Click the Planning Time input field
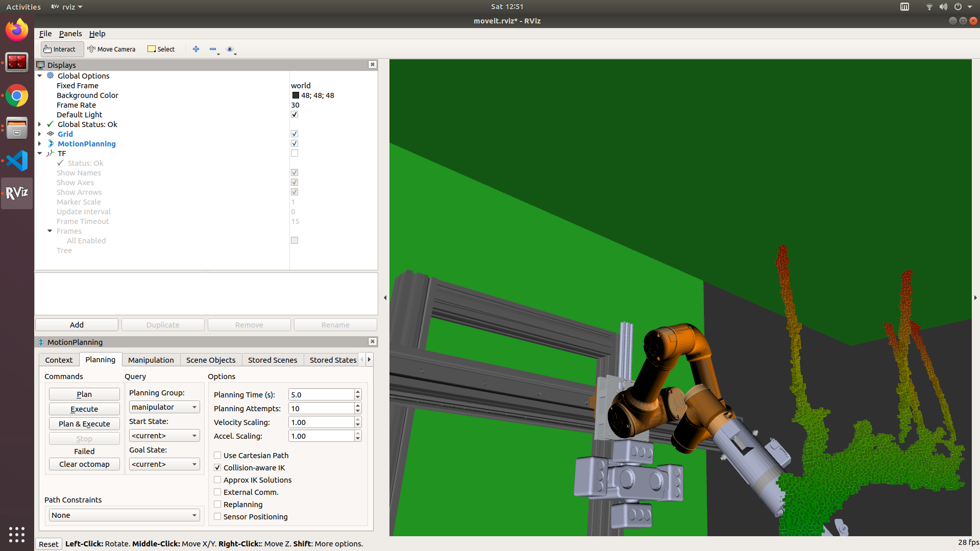The width and height of the screenshot is (980, 551). [x=321, y=394]
